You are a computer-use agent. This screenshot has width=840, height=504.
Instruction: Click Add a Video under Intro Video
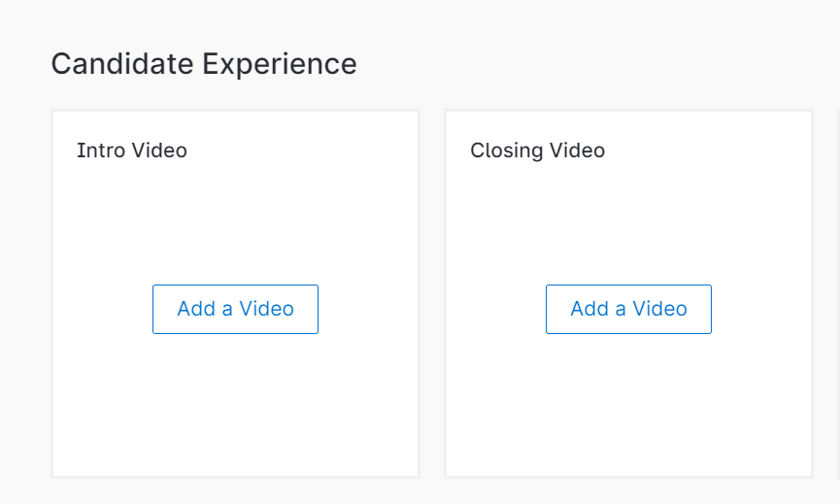pos(235,309)
